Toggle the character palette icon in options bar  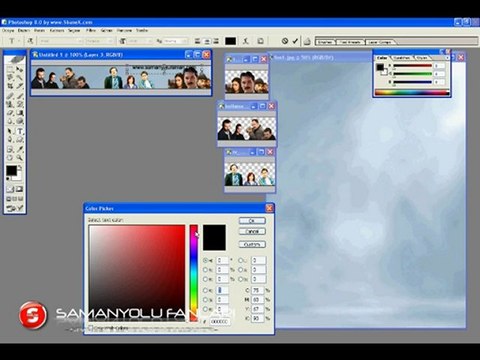[x=260, y=41]
